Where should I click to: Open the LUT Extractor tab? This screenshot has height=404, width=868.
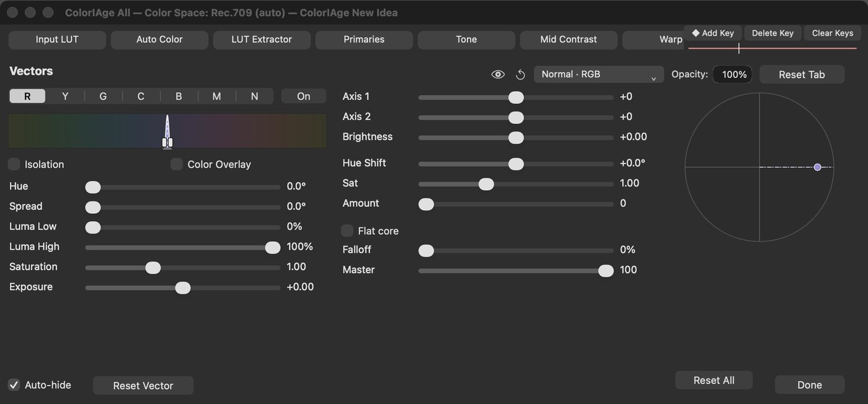tap(262, 40)
